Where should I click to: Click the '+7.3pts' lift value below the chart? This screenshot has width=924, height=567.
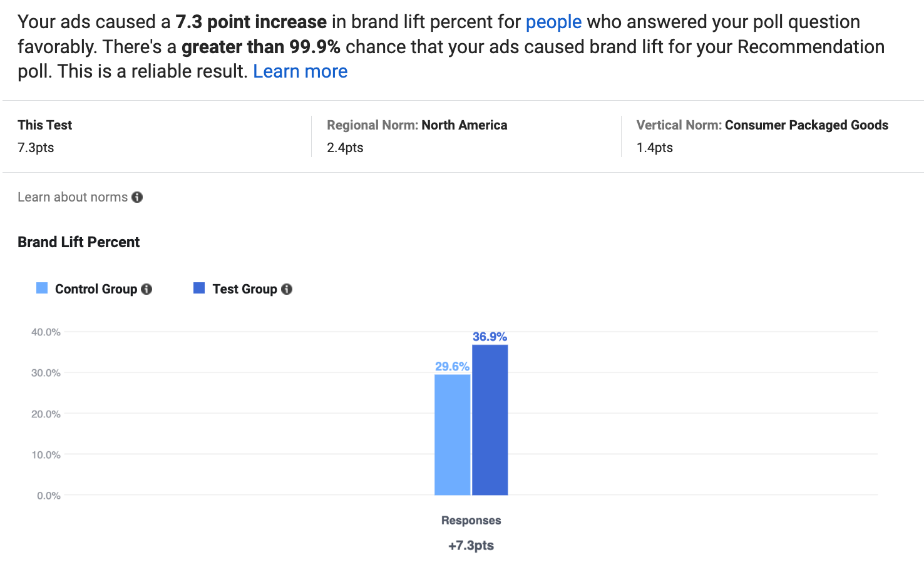(470, 545)
